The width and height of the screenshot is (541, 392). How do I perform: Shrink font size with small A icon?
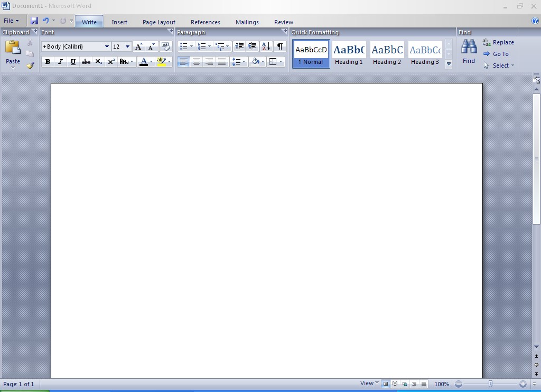[x=152, y=46]
